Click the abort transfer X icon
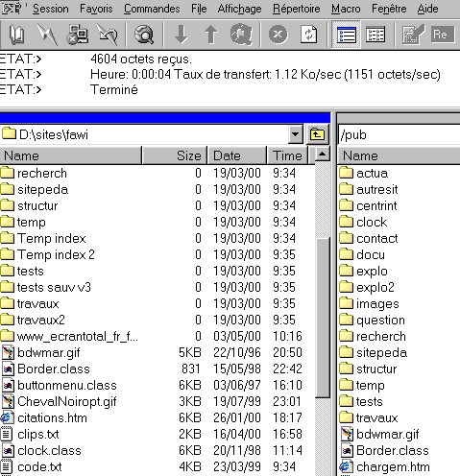This screenshot has width=460, height=476. tap(278, 35)
